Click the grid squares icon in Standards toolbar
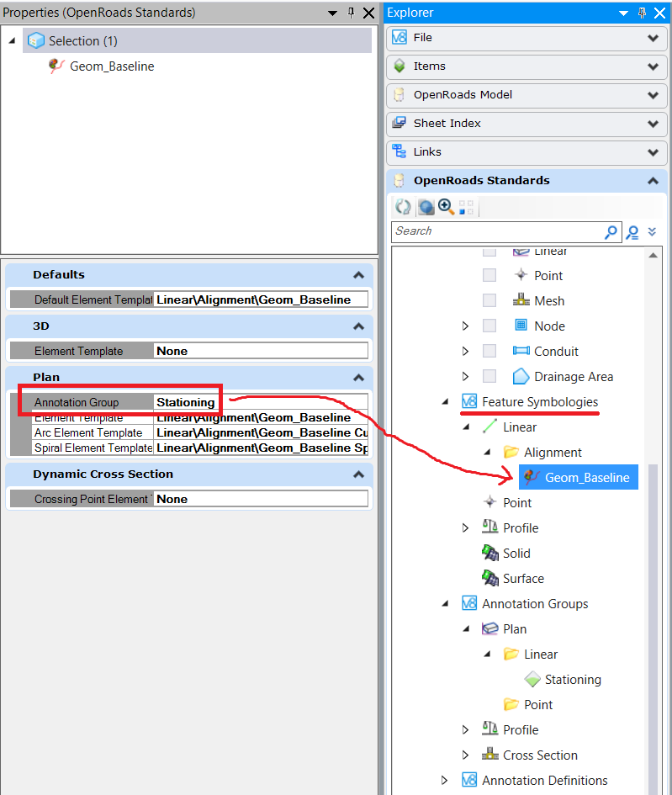This screenshot has width=672, height=795. tap(466, 207)
